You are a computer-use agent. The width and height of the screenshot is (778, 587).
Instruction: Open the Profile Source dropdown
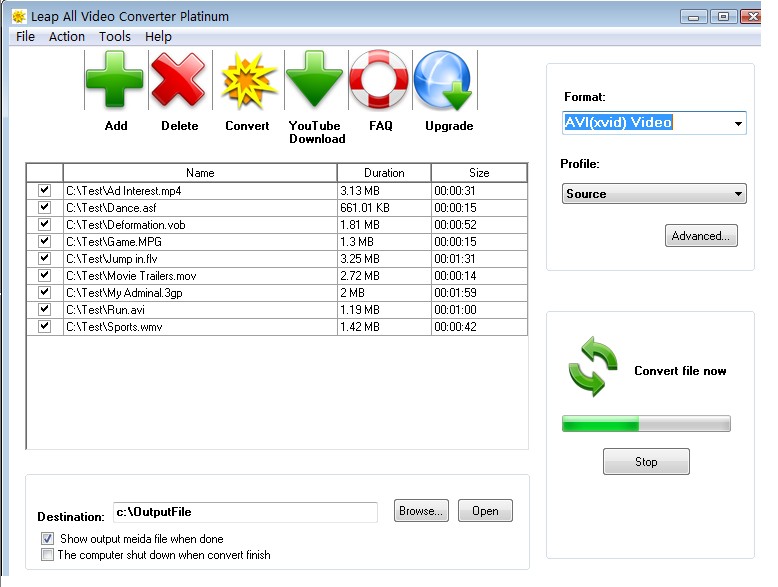coord(654,194)
